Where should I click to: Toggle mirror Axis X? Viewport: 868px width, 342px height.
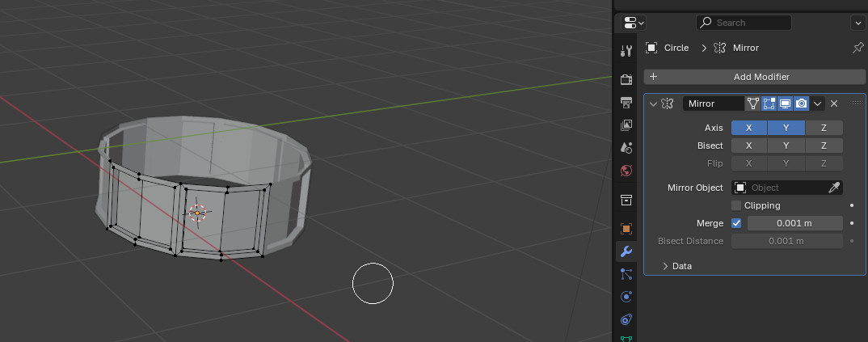click(749, 128)
